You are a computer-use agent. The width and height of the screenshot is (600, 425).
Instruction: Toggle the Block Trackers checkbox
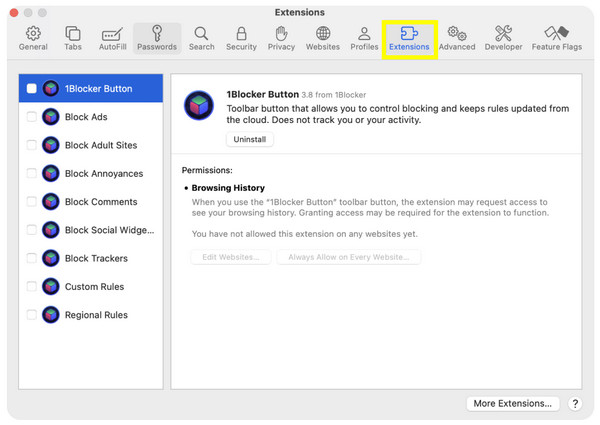coord(31,258)
